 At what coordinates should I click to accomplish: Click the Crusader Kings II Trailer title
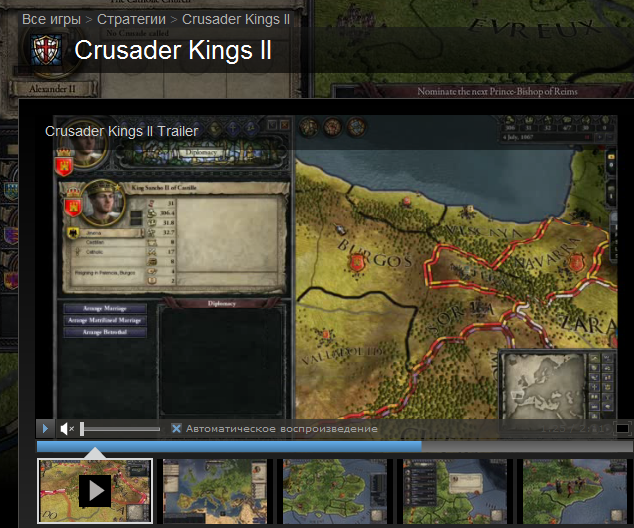[x=121, y=131]
